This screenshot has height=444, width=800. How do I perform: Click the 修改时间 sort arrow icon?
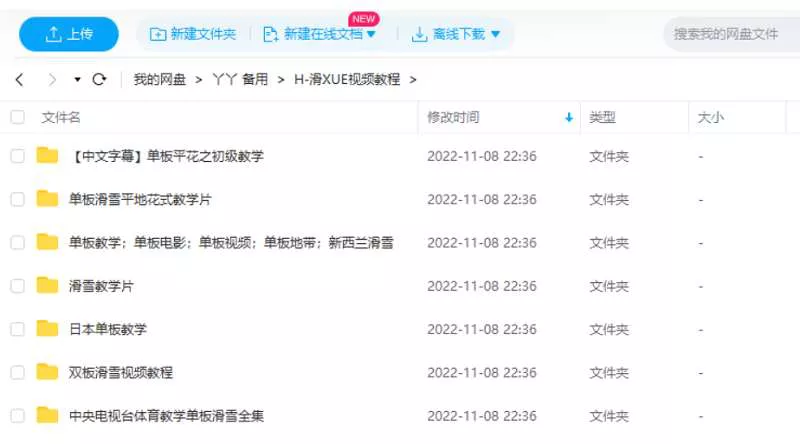[x=569, y=118]
